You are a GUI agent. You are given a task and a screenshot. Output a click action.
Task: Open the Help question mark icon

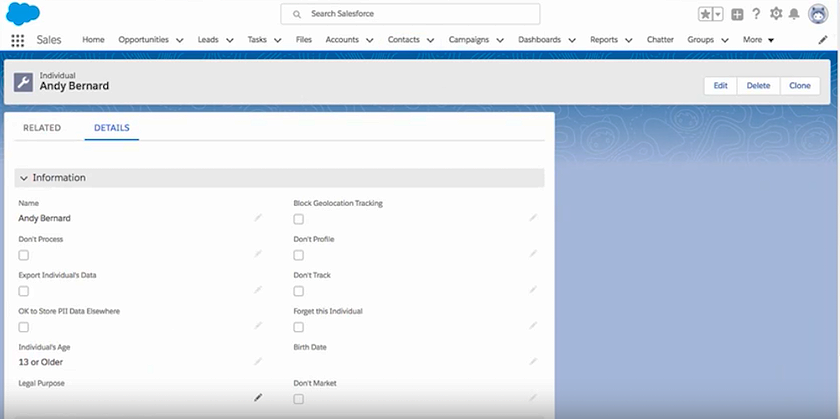pos(756,14)
